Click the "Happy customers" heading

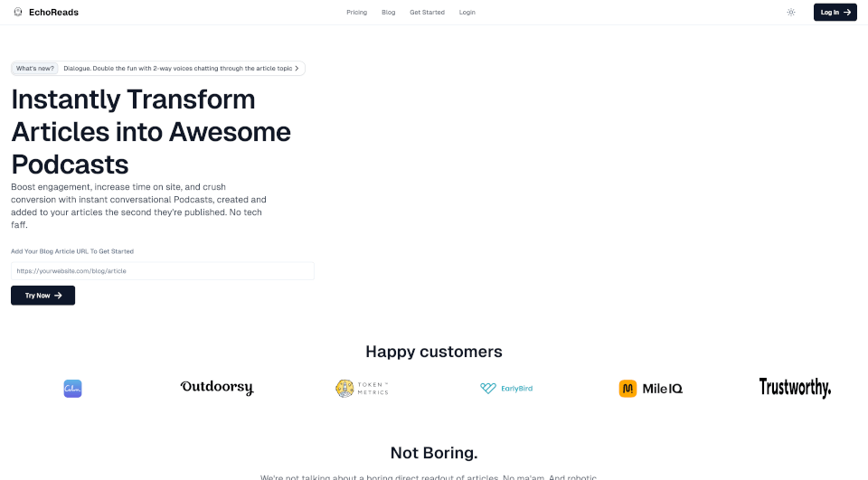pyautogui.click(x=434, y=352)
